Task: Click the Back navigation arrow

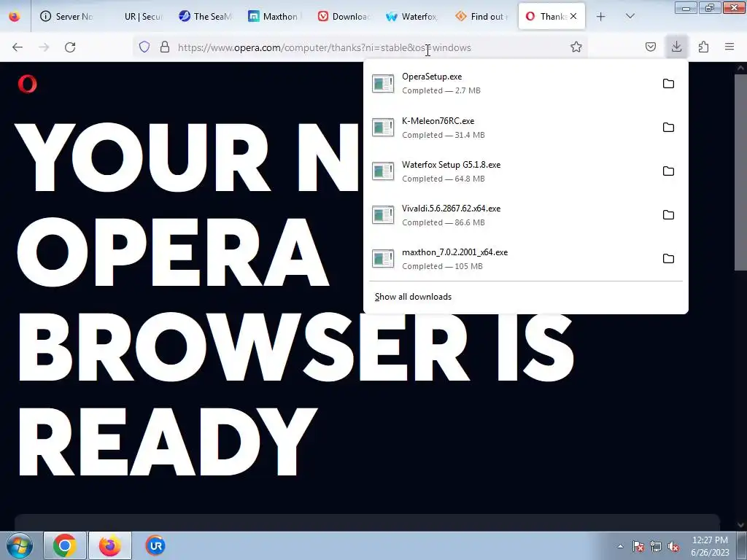Action: 18,47
